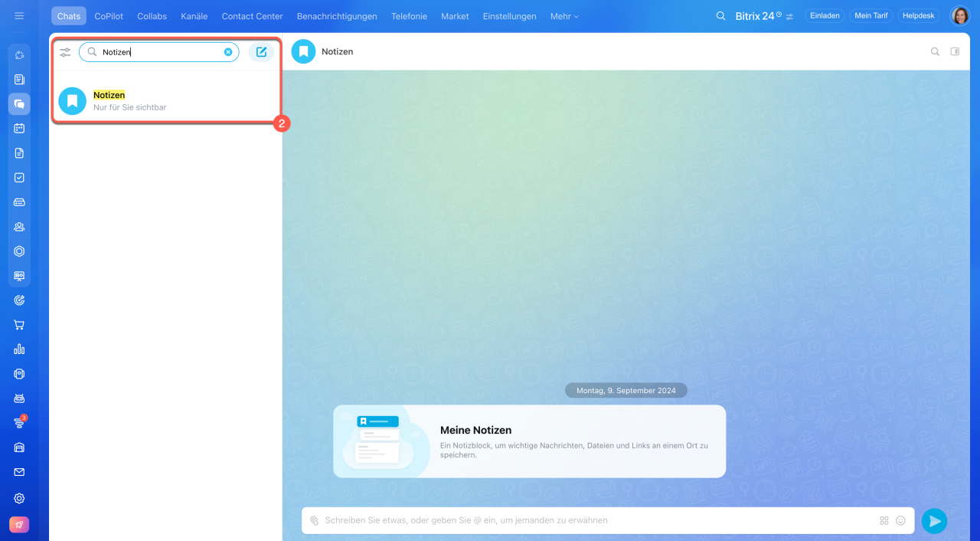Click the pink rocket icon in sidebar
Screen dimensions: 980x541
(x=19, y=525)
